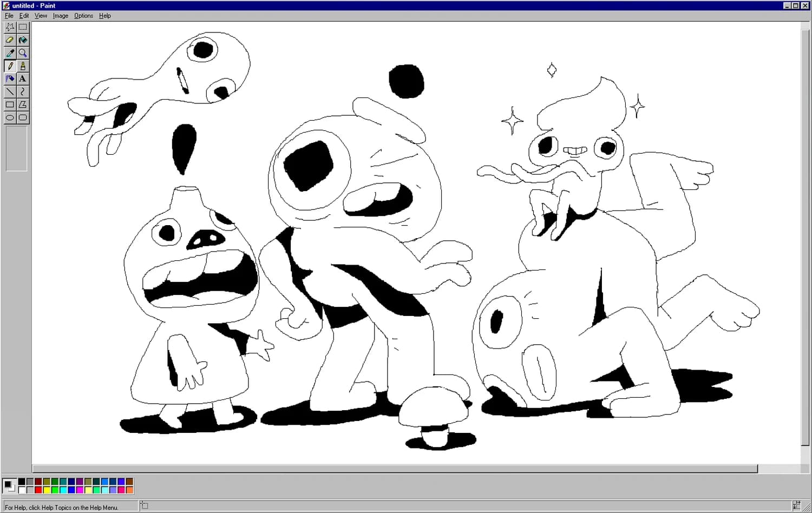Pick the dark green color swatch
This screenshot has height=513, width=812.
pyautogui.click(x=55, y=482)
